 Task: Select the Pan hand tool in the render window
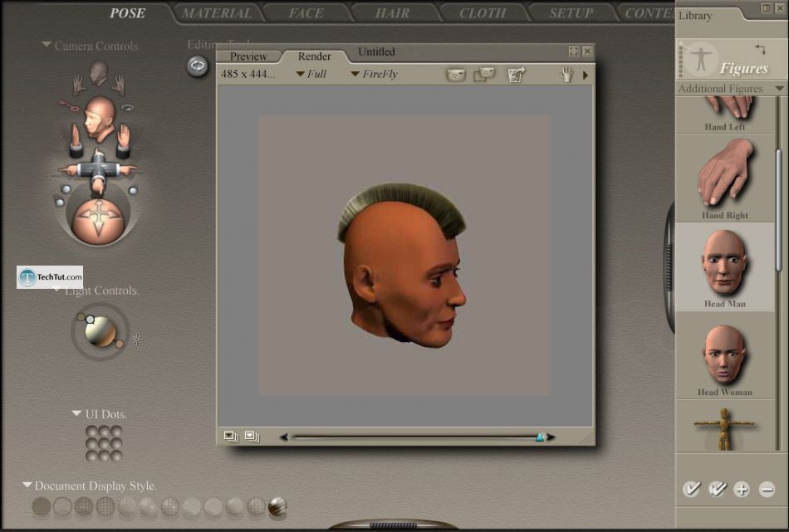click(x=567, y=75)
